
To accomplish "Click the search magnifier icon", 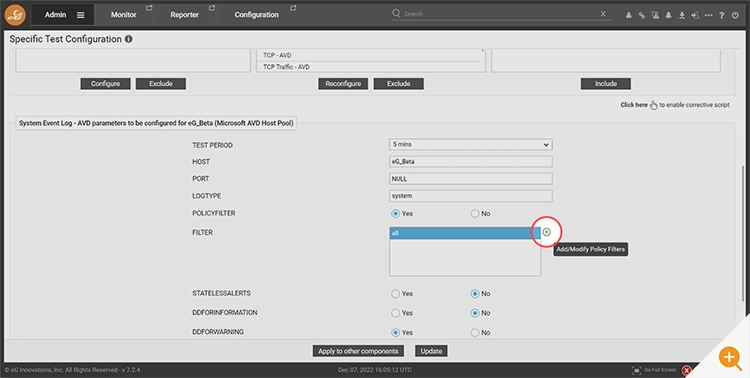I will (396, 13).
